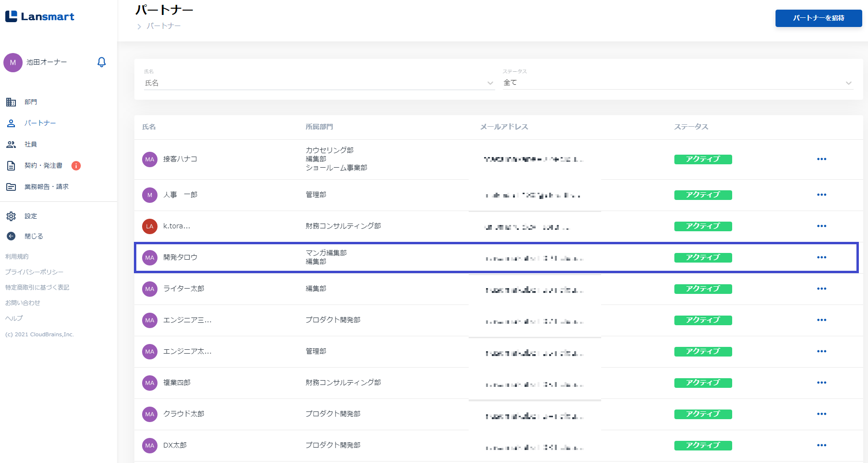Open the row actions menu for DX太郎
The width and height of the screenshot is (868, 463).
821,445
